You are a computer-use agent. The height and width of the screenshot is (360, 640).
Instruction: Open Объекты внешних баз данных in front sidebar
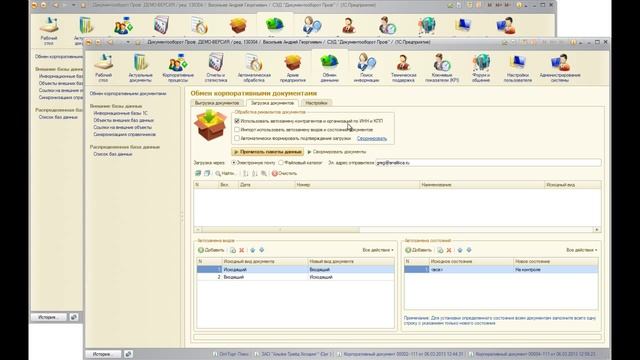click(123, 120)
